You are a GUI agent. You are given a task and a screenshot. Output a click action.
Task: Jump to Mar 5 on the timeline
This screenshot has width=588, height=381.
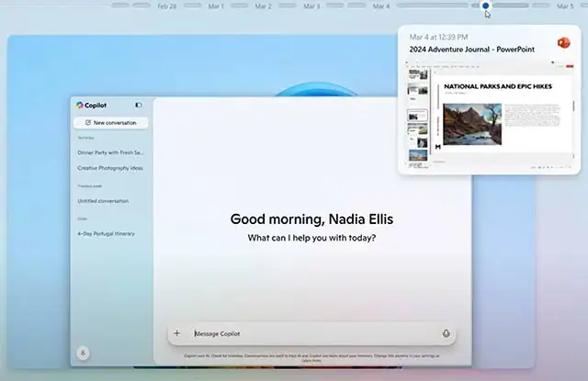coord(565,6)
